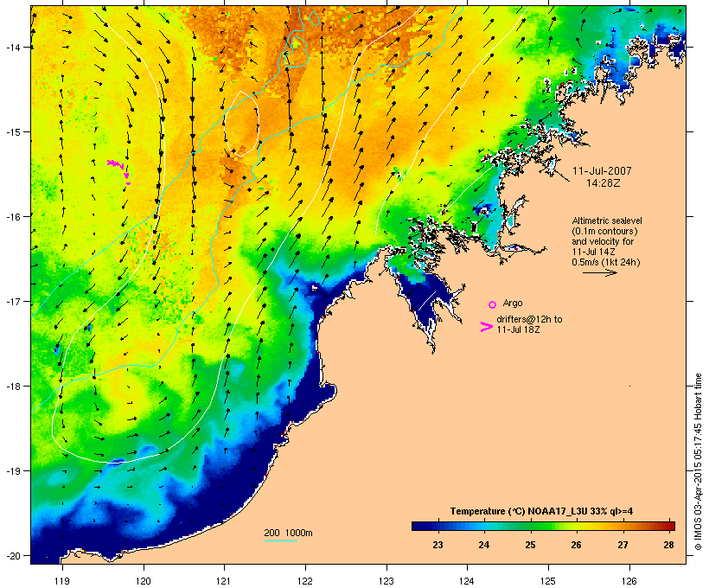Click the magenta drifter track on the map
Image resolution: width=709 pixels, height=588 pixels.
[120, 170]
